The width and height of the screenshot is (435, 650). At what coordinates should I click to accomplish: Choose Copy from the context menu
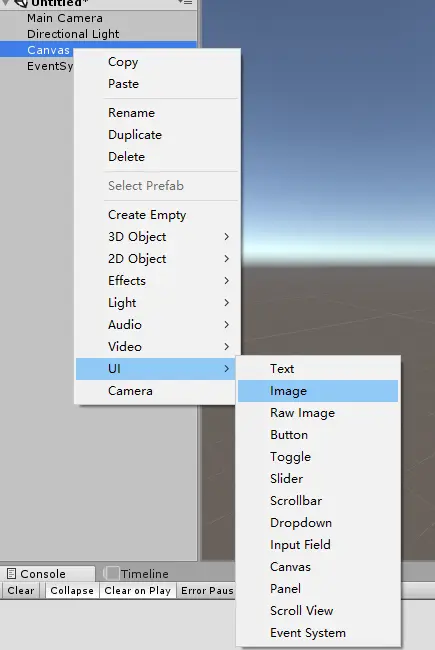click(158, 62)
